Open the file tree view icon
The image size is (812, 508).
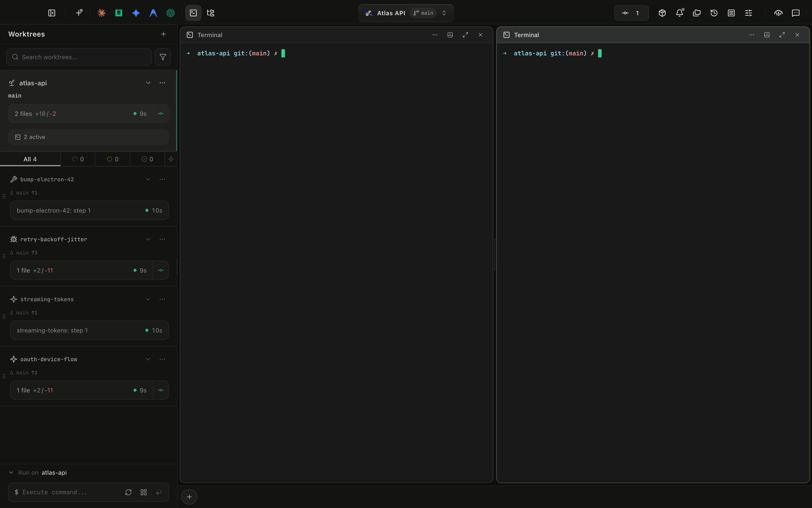[210, 13]
